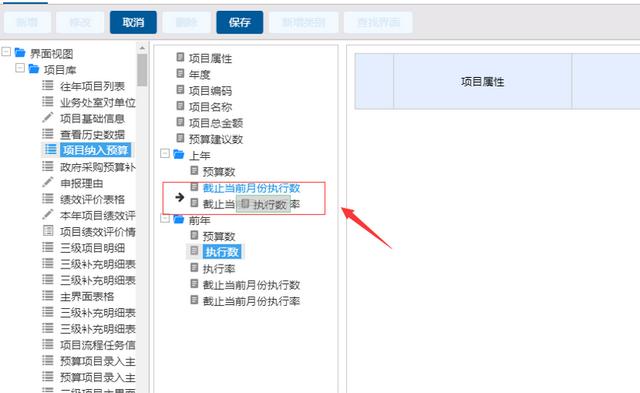Select 政府采购预算补 tree item
Image resolution: width=640 pixels, height=393 pixels.
(98, 167)
